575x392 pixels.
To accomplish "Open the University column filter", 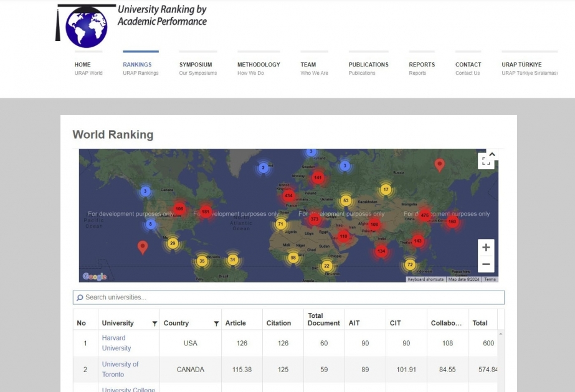I will (x=154, y=324).
